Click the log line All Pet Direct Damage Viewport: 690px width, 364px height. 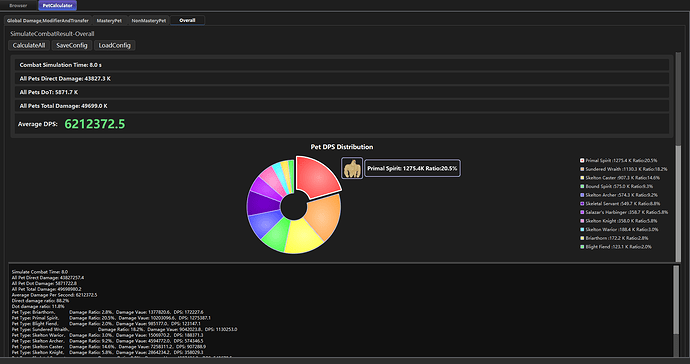click(x=48, y=278)
